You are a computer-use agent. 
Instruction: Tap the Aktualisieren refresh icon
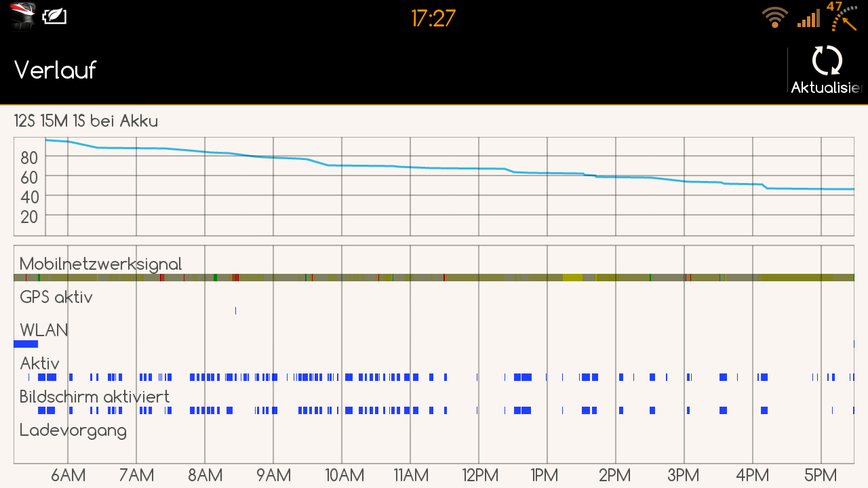tap(827, 61)
